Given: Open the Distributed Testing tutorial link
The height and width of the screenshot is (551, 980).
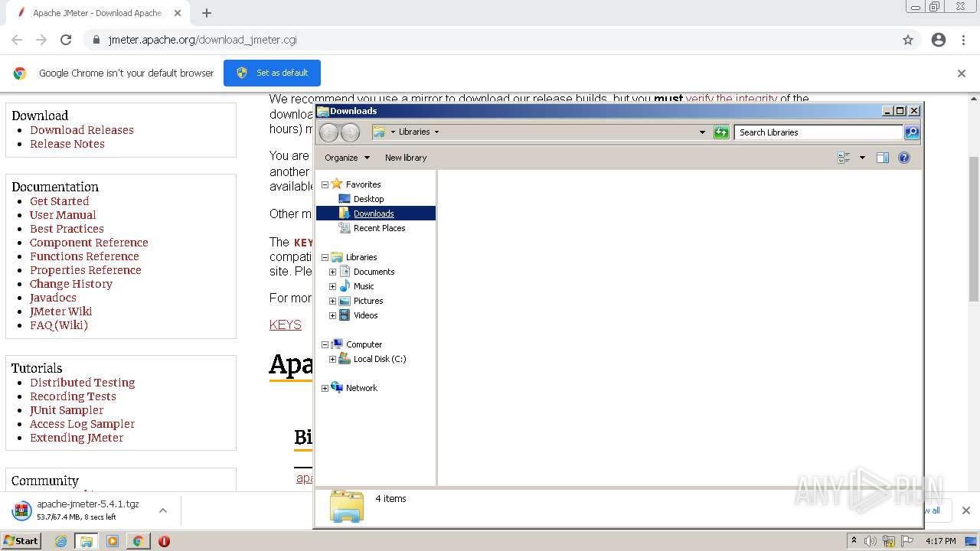Looking at the screenshot, I should pyautogui.click(x=82, y=383).
